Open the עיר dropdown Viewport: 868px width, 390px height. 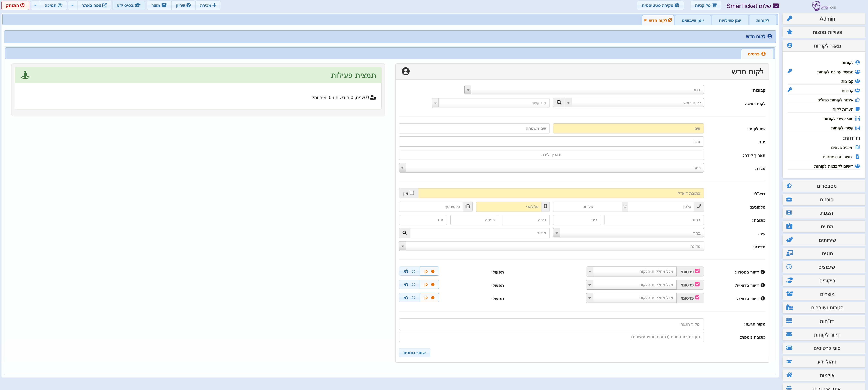[628, 233]
